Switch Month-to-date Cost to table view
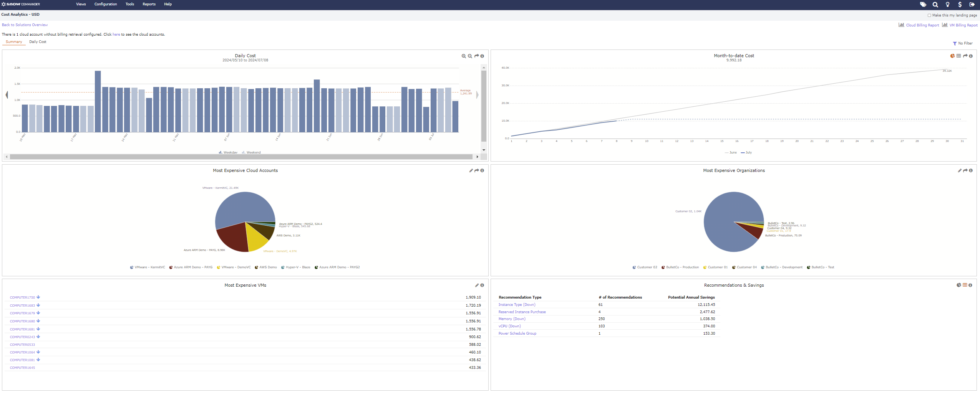 959,56
